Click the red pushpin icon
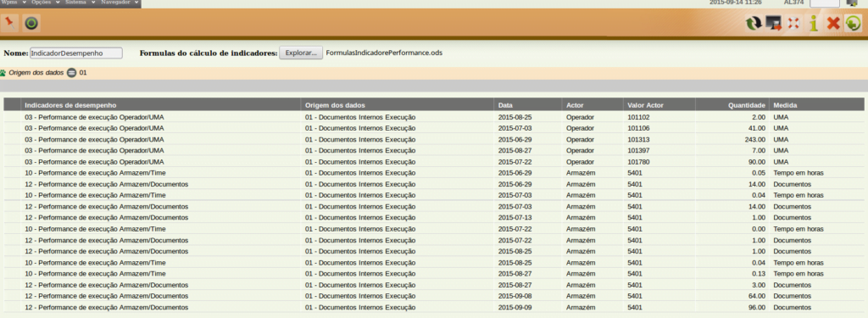This screenshot has width=868, height=318. [x=9, y=23]
